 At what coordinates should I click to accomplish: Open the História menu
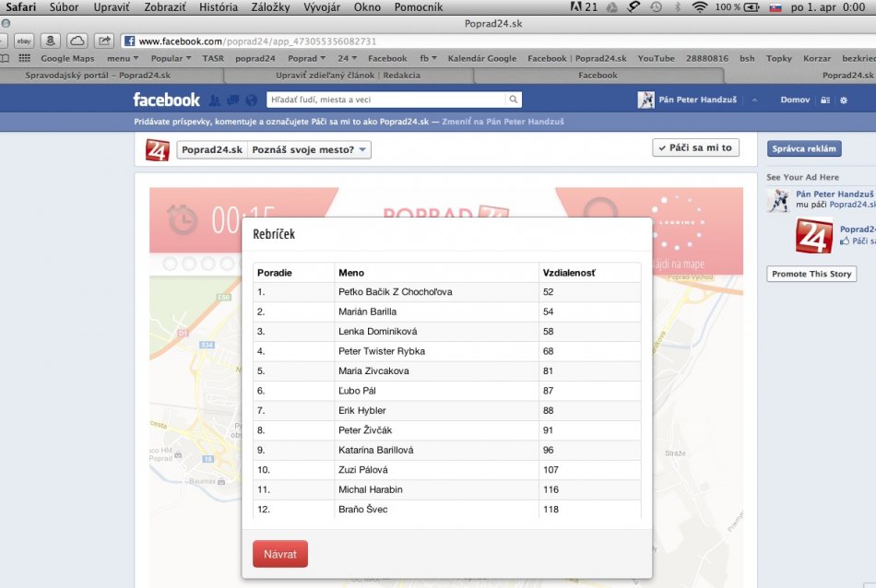coord(218,6)
